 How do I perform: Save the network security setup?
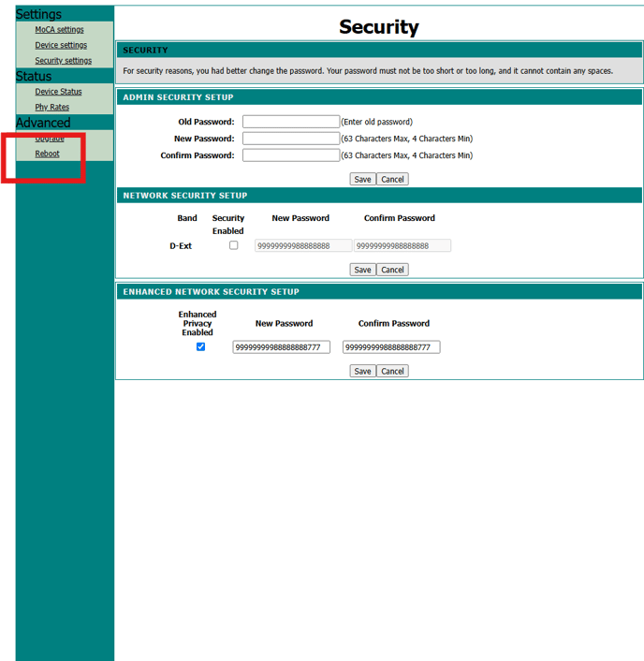point(362,270)
